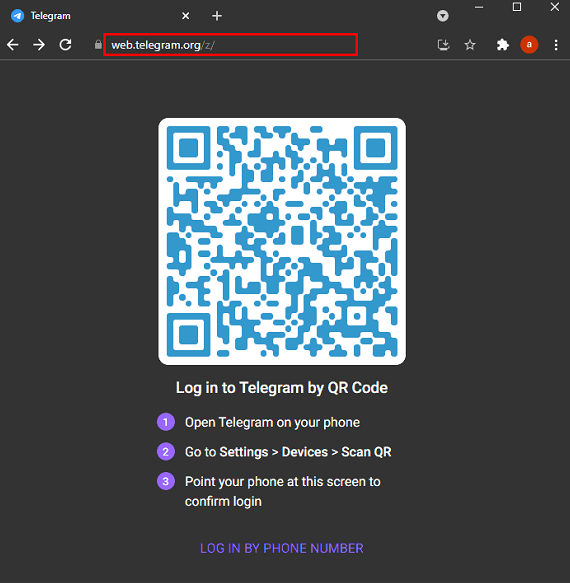Maximize the browser window
Viewport: 570px width, 583px height.
tap(517, 7)
